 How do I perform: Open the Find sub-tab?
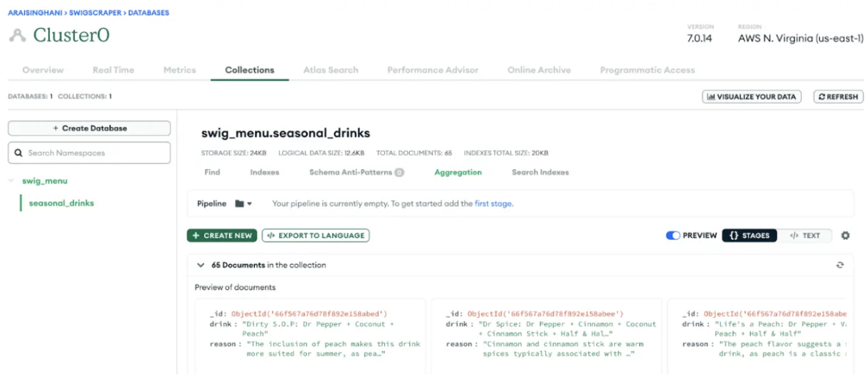point(212,172)
